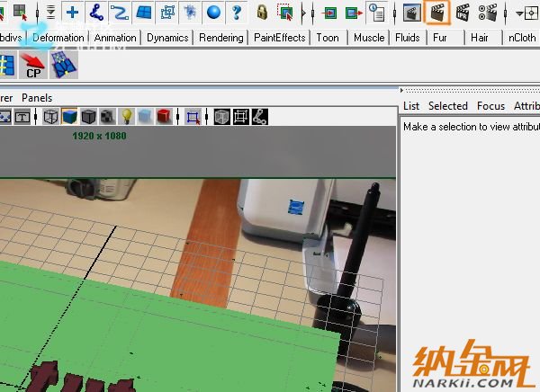Viewport: 540px width, 392px height.
Task: Toggle textured display red cube icon
Action: coord(164,117)
